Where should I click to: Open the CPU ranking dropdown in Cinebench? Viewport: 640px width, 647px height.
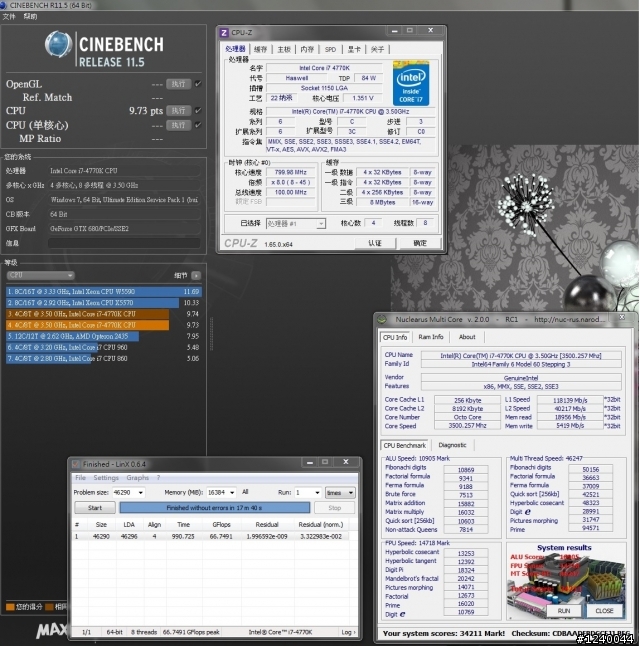40,275
